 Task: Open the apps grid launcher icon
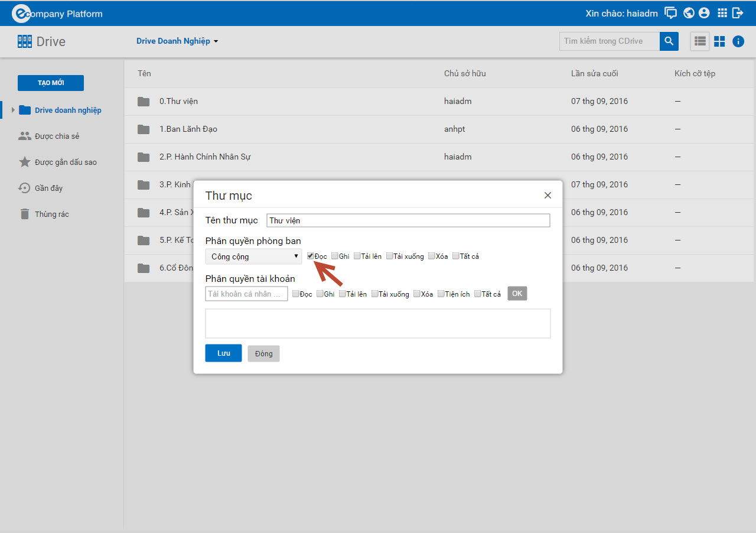coord(722,13)
